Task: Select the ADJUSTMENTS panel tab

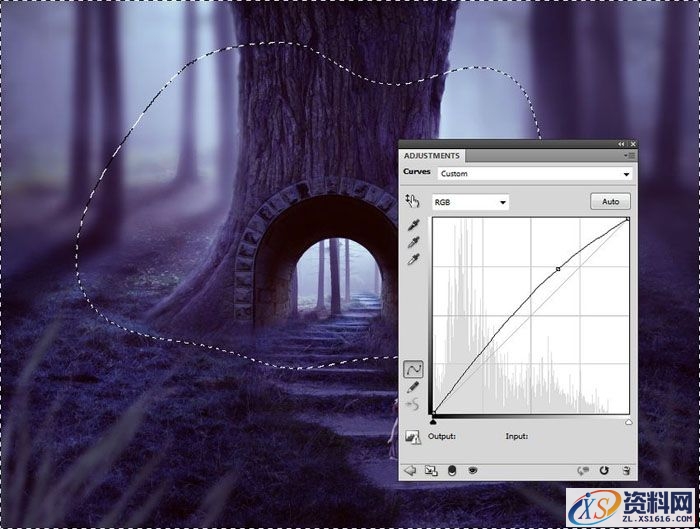Action: (x=433, y=156)
